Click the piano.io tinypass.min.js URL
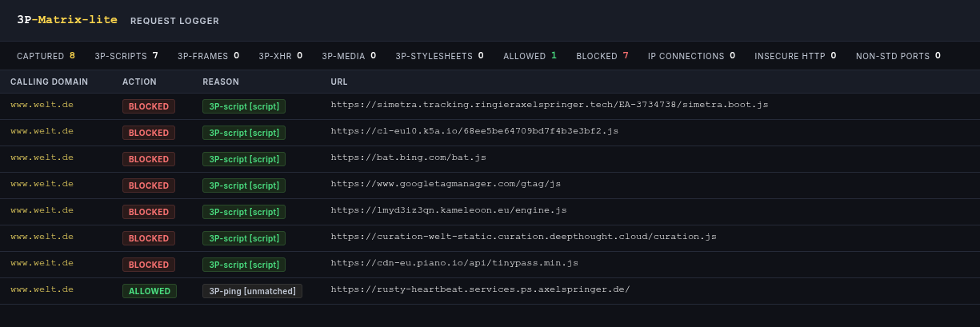Viewport: 980px width, 327px height. pyautogui.click(x=454, y=263)
